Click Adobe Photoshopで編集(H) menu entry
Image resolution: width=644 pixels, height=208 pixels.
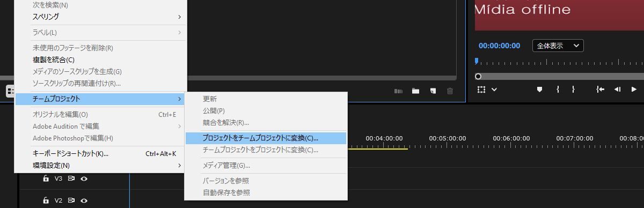point(100,138)
